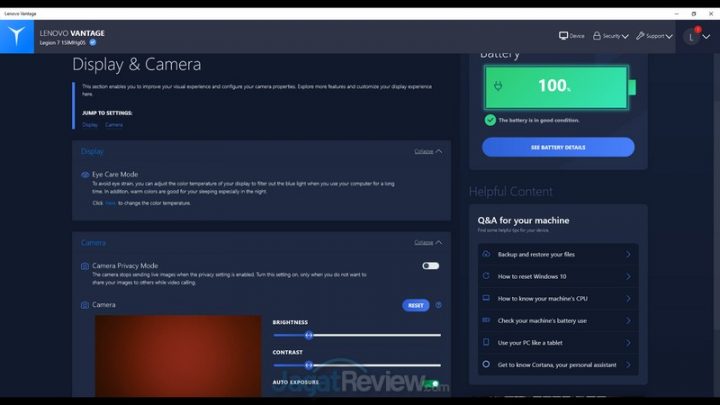Turn off the Auto Exposure toggle
The height and width of the screenshot is (405, 720).
pos(431,383)
